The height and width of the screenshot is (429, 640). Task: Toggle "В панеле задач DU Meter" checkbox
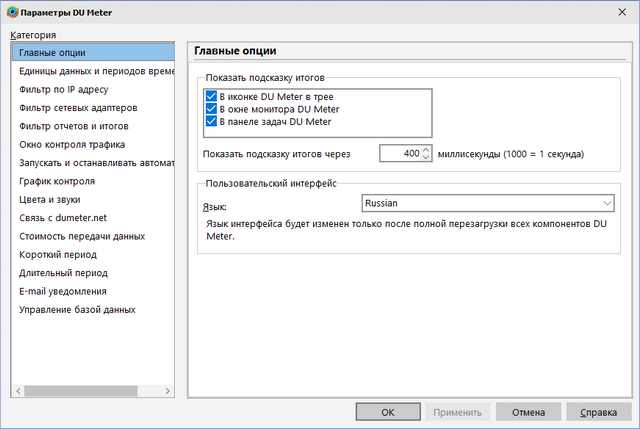click(211, 121)
